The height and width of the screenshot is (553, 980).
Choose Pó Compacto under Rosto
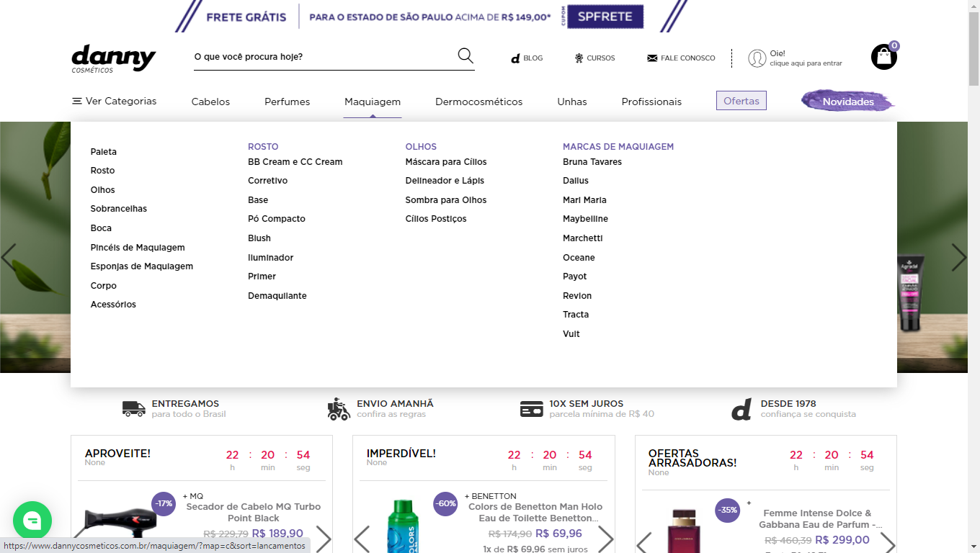(277, 219)
